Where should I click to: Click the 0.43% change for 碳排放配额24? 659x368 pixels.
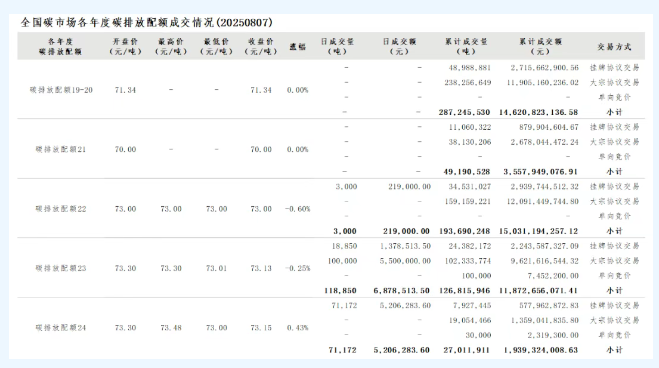[x=298, y=328]
